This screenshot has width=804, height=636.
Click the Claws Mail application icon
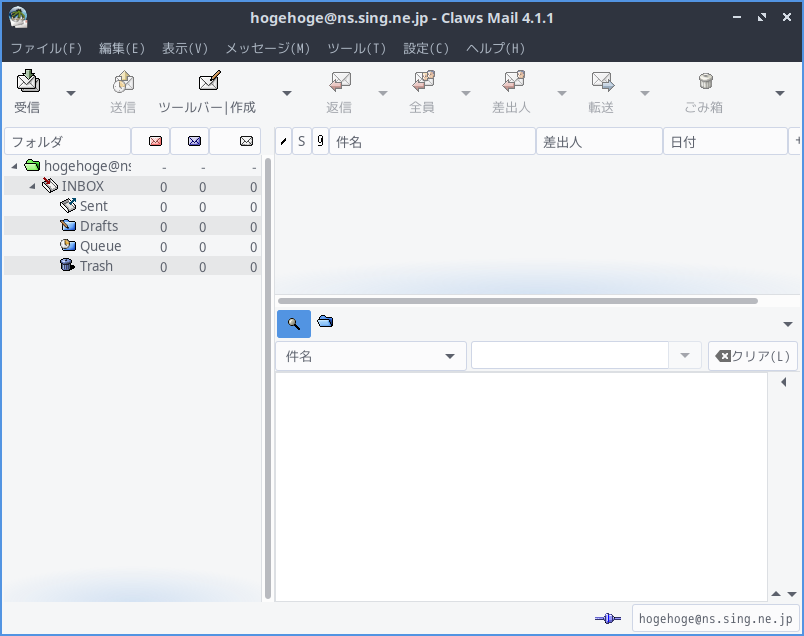pyautogui.click(x=18, y=18)
